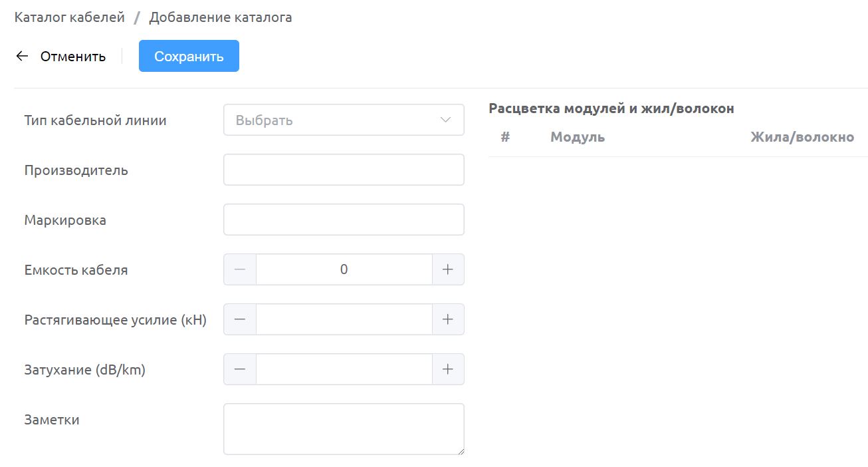Click the Заметки label
The height and width of the screenshot is (467, 868).
(x=52, y=420)
